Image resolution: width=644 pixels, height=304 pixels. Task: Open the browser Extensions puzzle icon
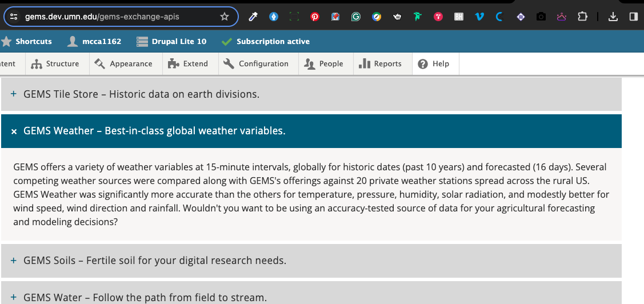(x=582, y=17)
